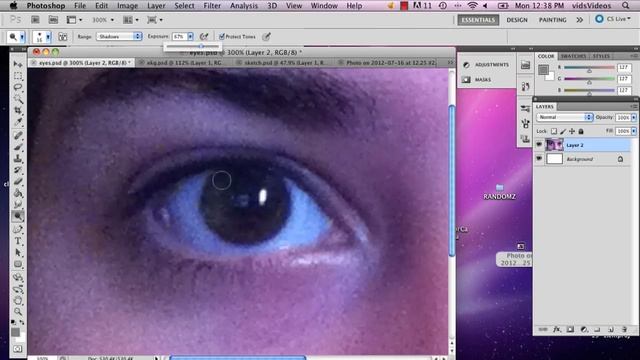Hide the Background layer eye

click(x=539, y=159)
